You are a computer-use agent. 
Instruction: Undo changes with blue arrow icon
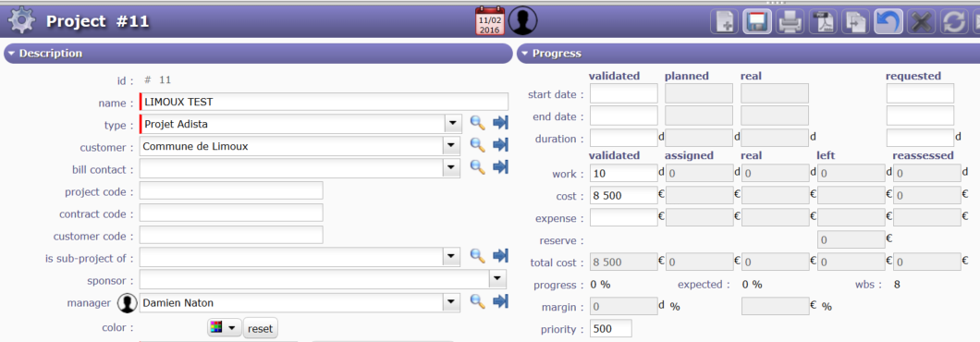(888, 22)
